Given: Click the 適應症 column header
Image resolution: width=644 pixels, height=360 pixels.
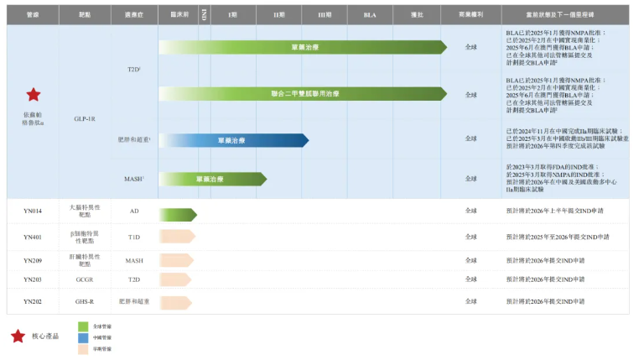Looking at the screenshot, I should tap(134, 15).
